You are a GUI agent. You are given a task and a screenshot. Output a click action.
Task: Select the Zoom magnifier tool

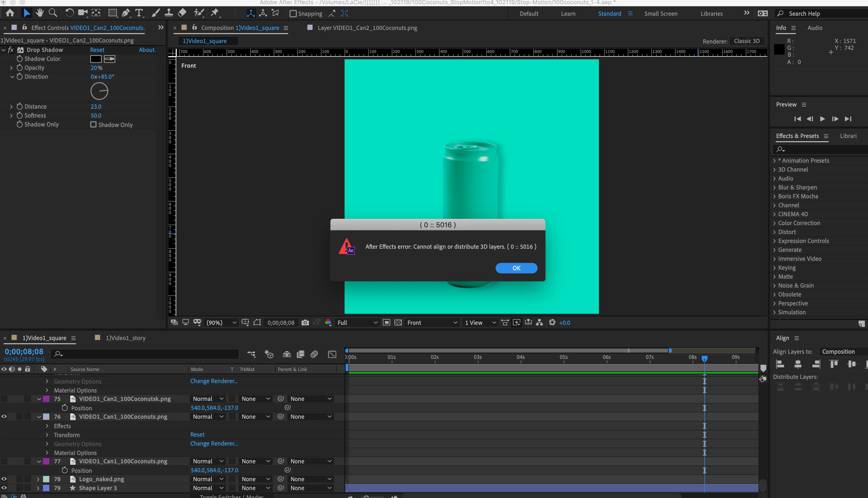[53, 13]
